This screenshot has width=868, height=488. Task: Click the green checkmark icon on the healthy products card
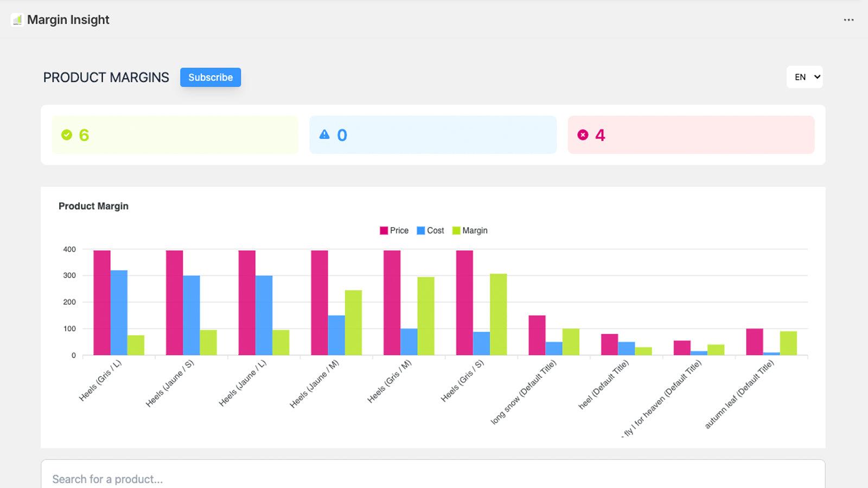(x=66, y=134)
